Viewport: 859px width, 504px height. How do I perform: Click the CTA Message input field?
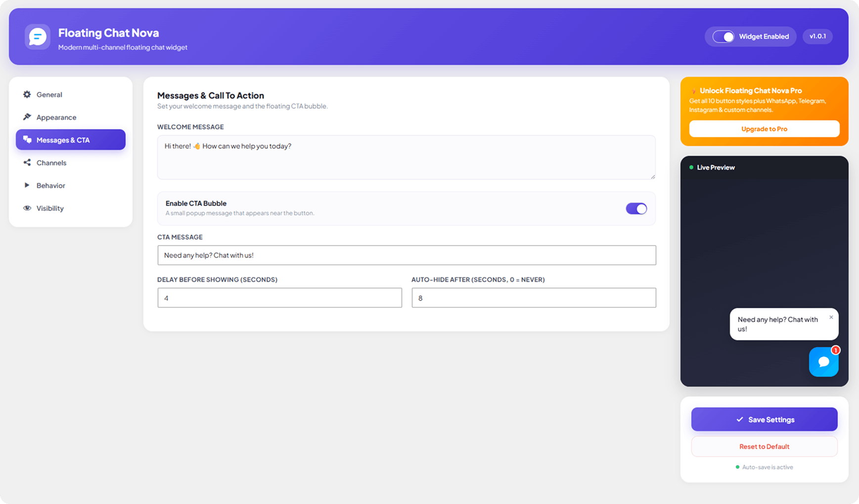tap(407, 255)
